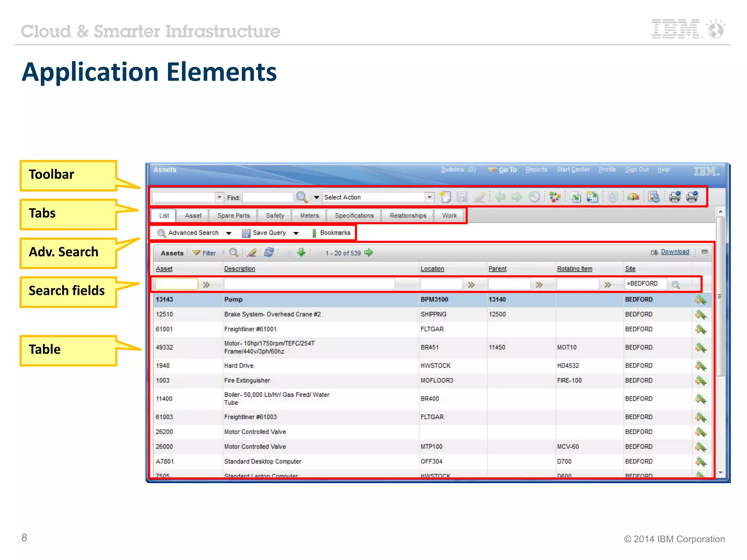Screen dimensions: 747x560
Task: Switch to the Spare Parts tab
Action: click(x=233, y=215)
